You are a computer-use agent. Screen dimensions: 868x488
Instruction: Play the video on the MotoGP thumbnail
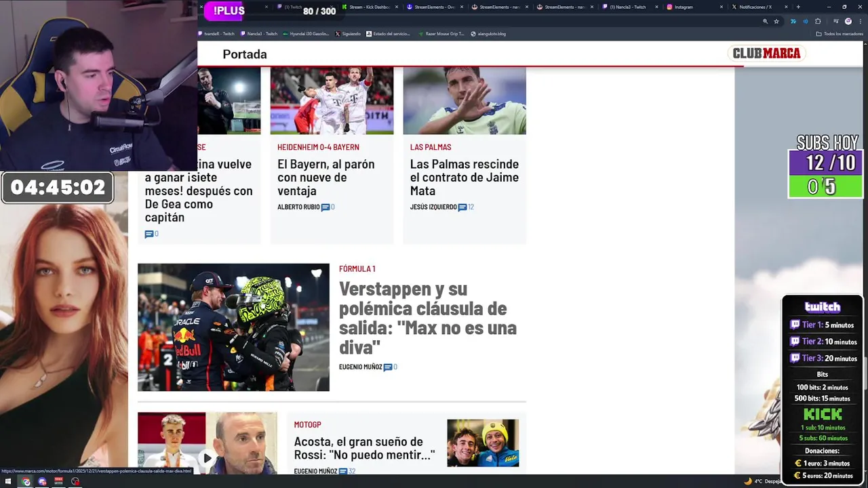pyautogui.click(x=208, y=458)
